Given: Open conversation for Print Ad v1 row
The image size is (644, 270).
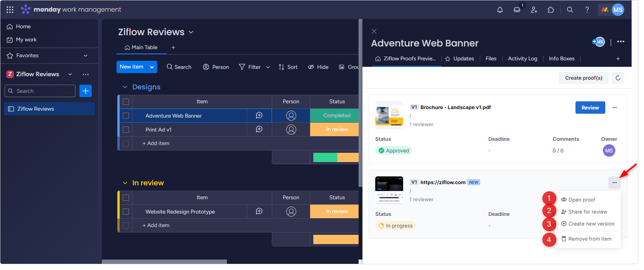Looking at the screenshot, I should coord(259,129).
